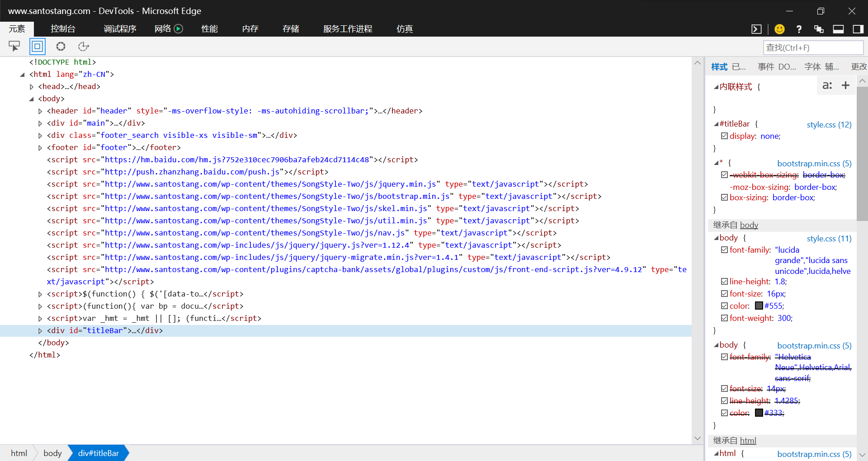Click the #555 color swatch
The width and height of the screenshot is (868, 461).
click(x=759, y=306)
